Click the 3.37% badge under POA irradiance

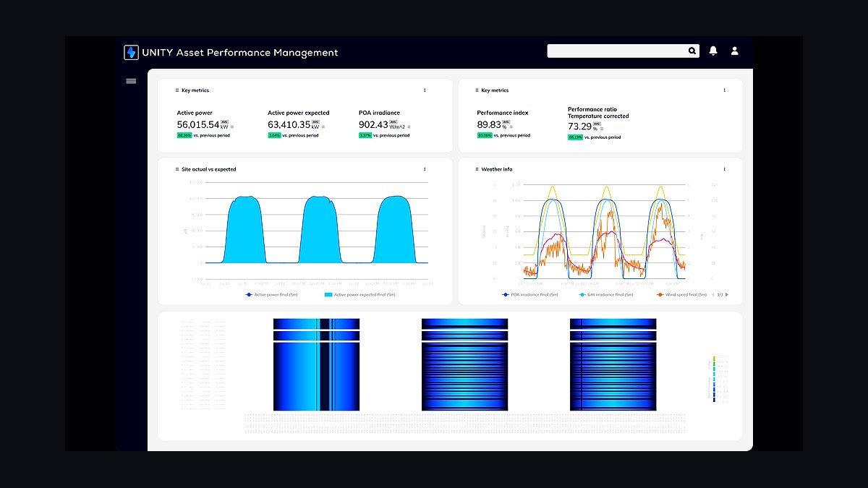coord(365,135)
